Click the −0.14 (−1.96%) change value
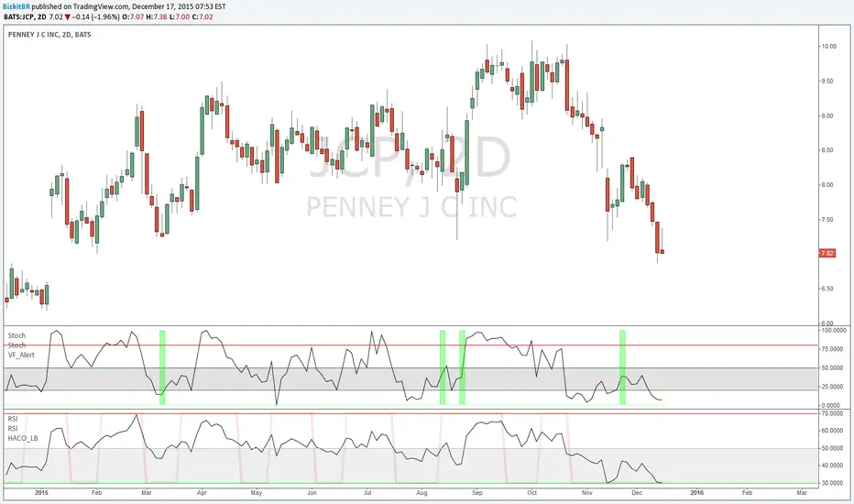The image size is (854, 504). coord(96,16)
